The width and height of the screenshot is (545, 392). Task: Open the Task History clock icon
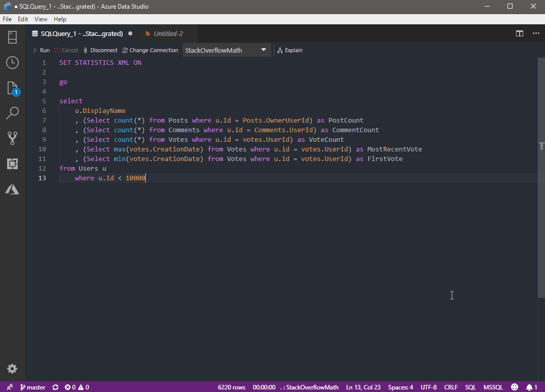[12, 62]
